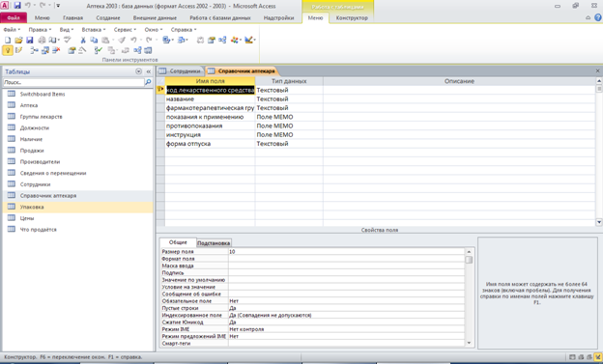Image resolution: width=603 pixels, height=364 pixels.
Task: Click the Поле МЕМО type of противопоказания
Action: (289, 126)
